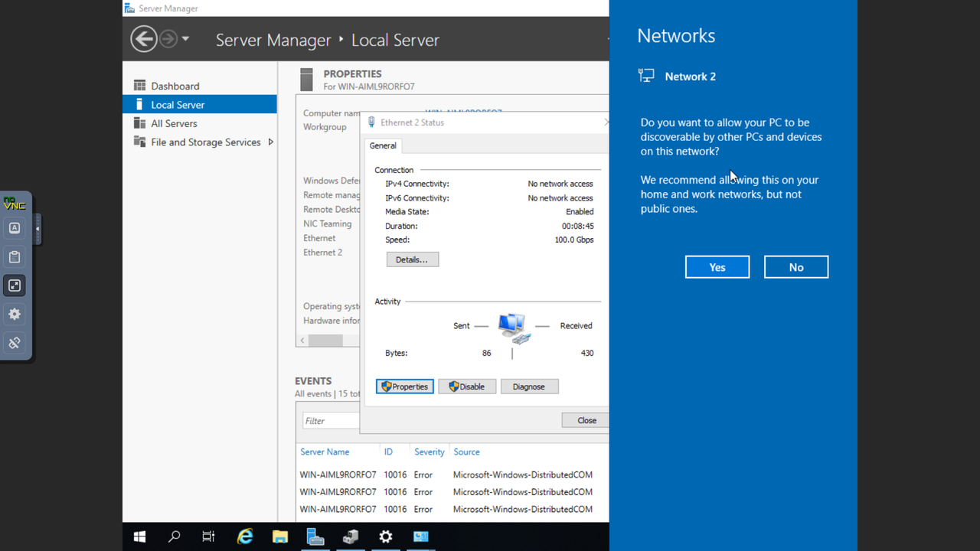980x551 pixels.
Task: Open taskbar Search magnifier
Action: tap(174, 536)
